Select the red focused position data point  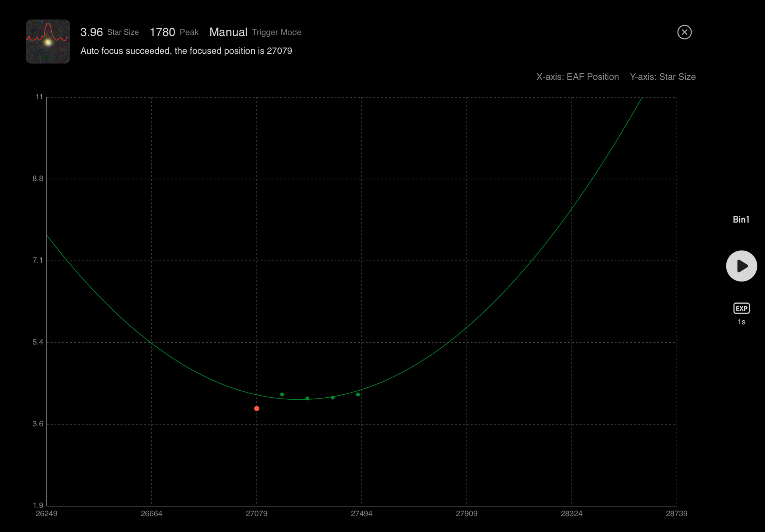coord(257,408)
